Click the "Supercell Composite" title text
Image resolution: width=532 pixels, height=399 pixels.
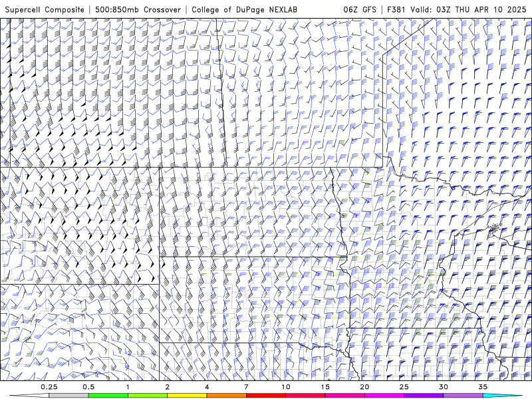tap(45, 10)
